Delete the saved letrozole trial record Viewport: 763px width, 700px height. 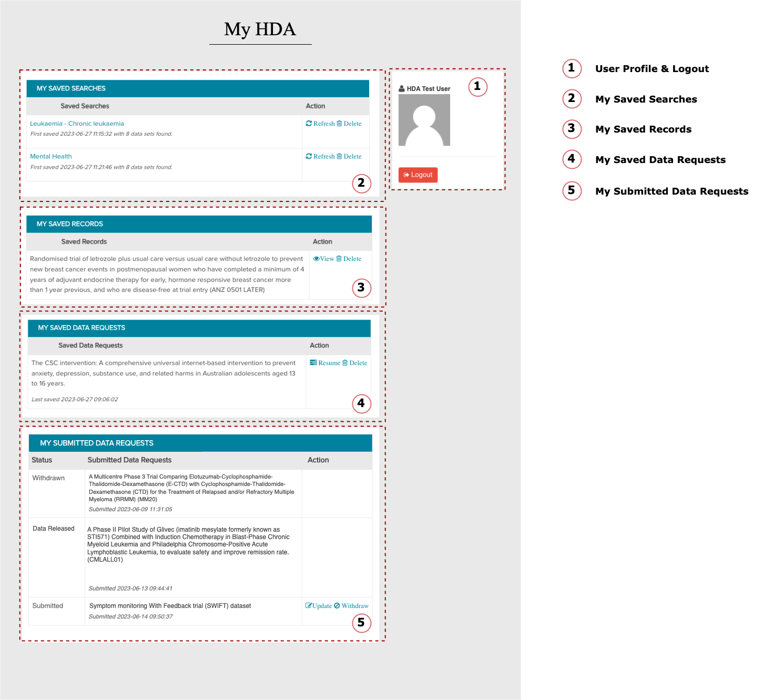click(349, 259)
